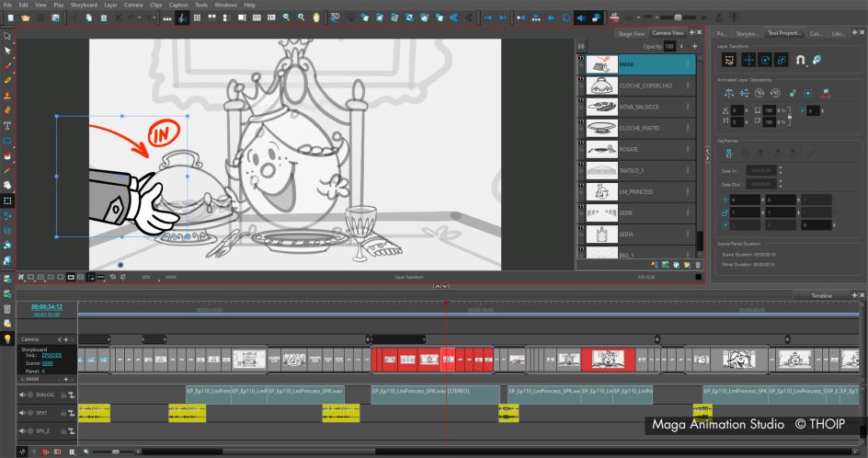Click the plus button on the L: MANI track

(66, 379)
